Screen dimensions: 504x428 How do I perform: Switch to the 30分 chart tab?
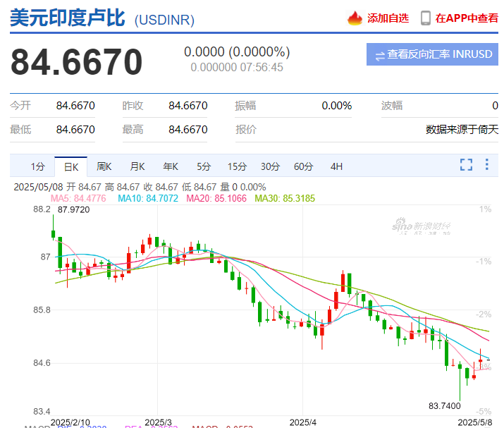[x=270, y=166]
